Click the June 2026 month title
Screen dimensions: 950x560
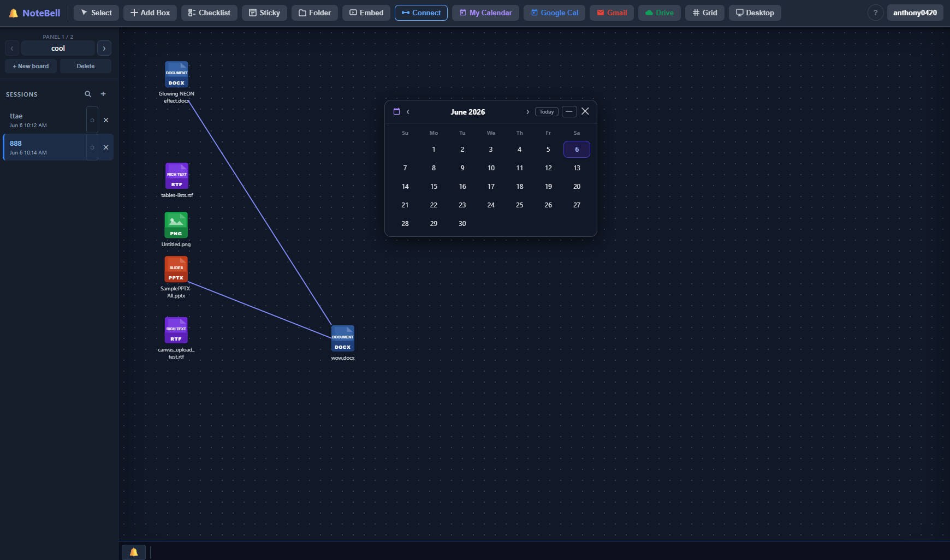(468, 112)
